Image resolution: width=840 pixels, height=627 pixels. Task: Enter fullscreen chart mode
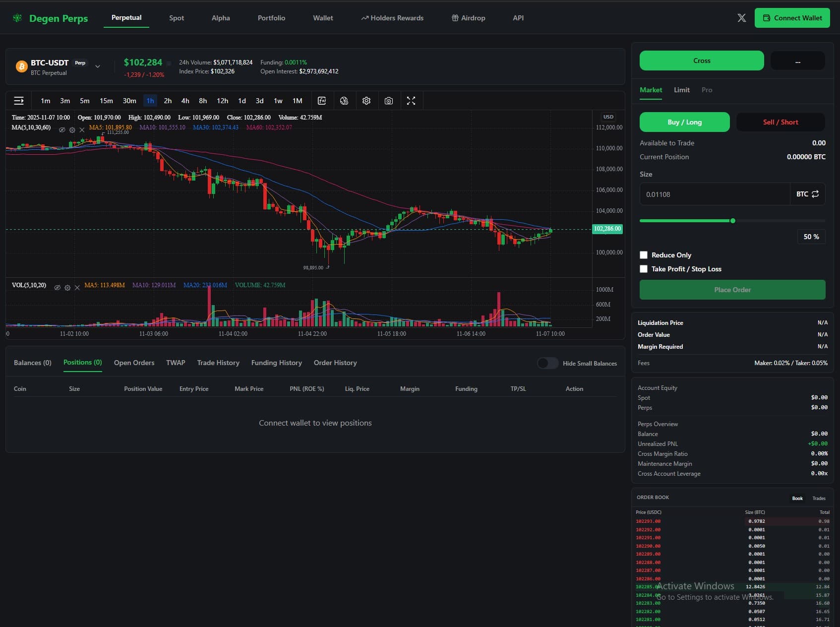tap(411, 101)
